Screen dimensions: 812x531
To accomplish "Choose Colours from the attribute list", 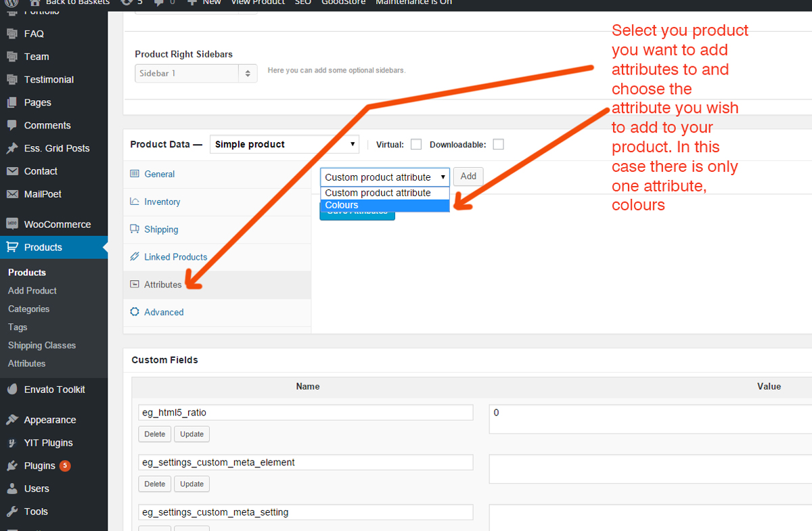I will [x=384, y=206].
